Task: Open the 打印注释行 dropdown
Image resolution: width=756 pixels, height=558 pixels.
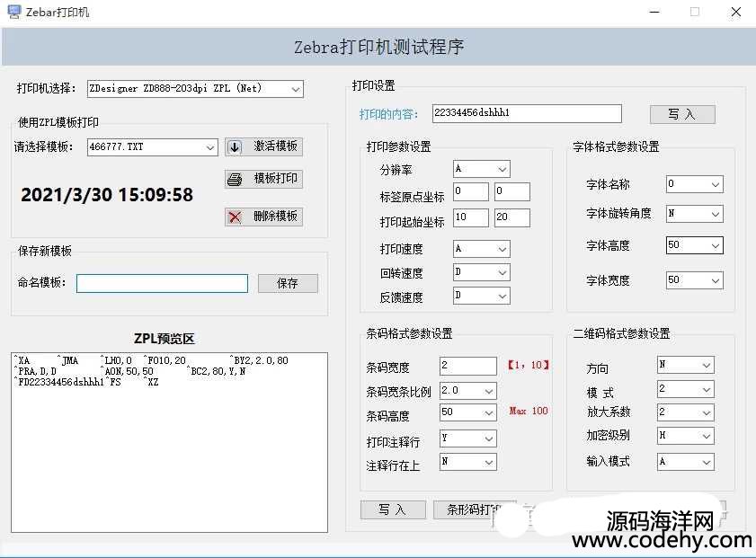Action: click(467, 438)
